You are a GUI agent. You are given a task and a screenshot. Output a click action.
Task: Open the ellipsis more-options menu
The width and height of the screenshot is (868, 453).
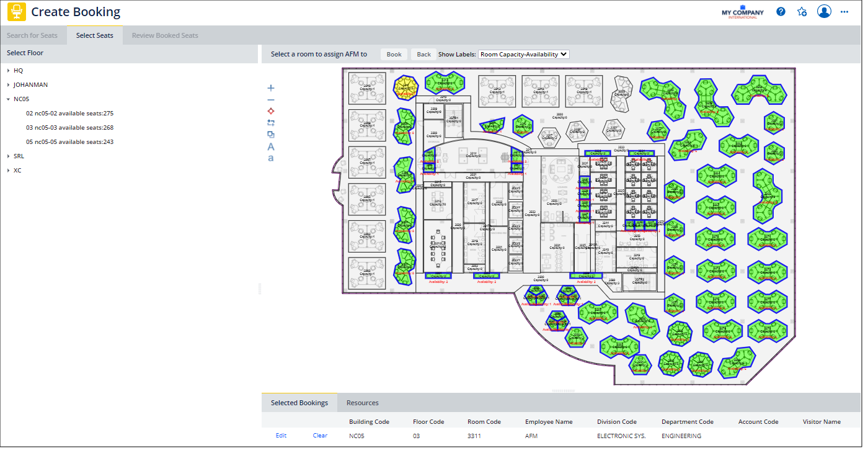(x=844, y=11)
